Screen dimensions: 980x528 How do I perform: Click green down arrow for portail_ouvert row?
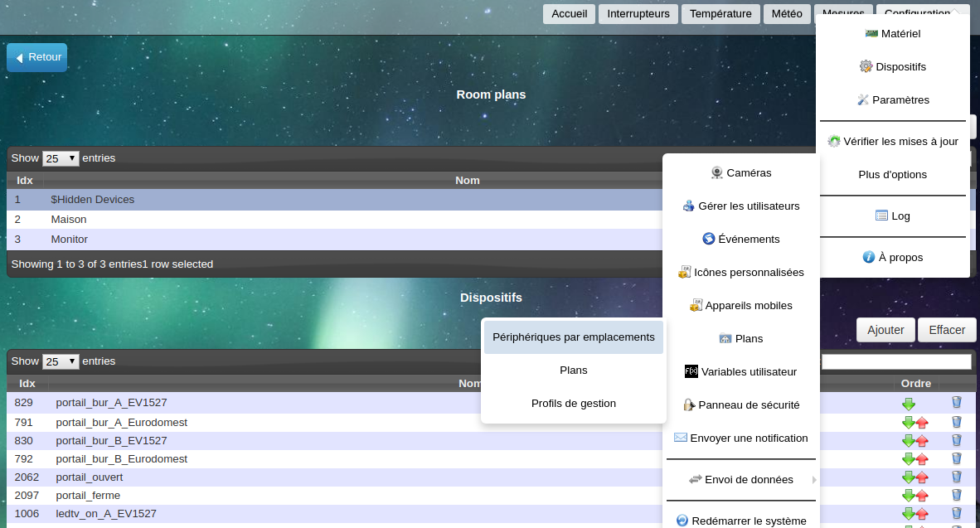tap(908, 477)
